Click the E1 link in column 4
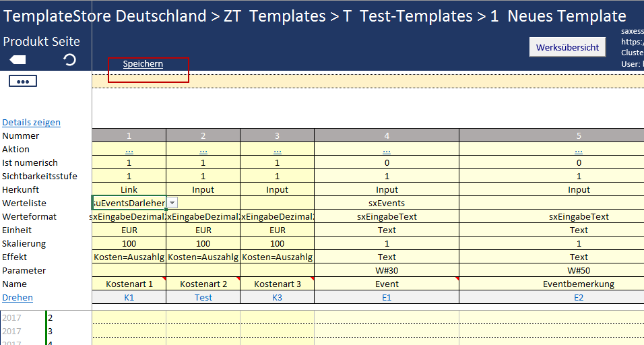Image resolution: width=644 pixels, height=345 pixels. tap(387, 298)
